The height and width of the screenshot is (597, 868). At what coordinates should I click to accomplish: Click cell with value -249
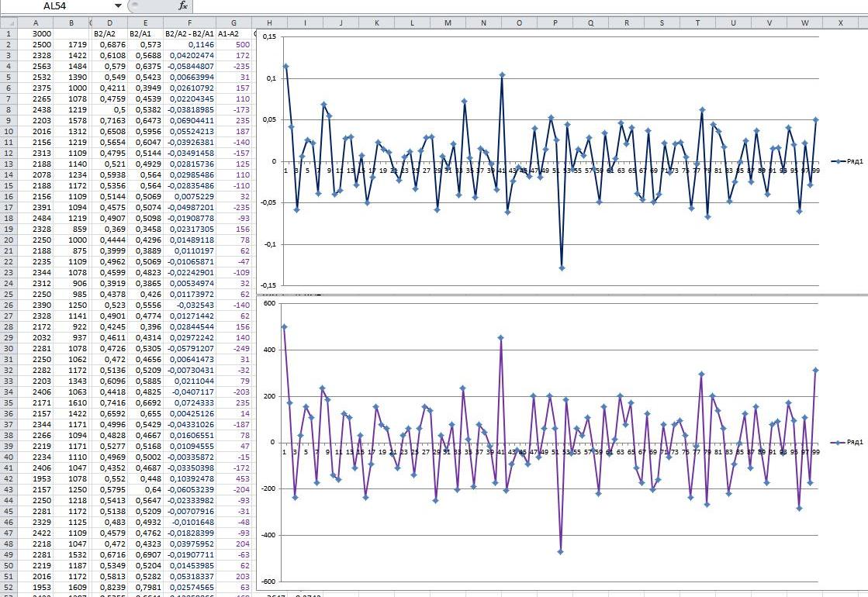point(233,349)
